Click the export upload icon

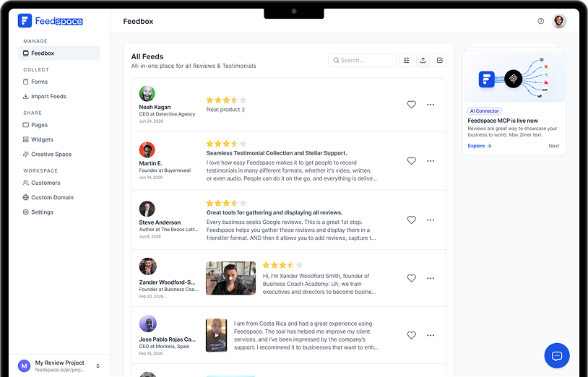423,61
